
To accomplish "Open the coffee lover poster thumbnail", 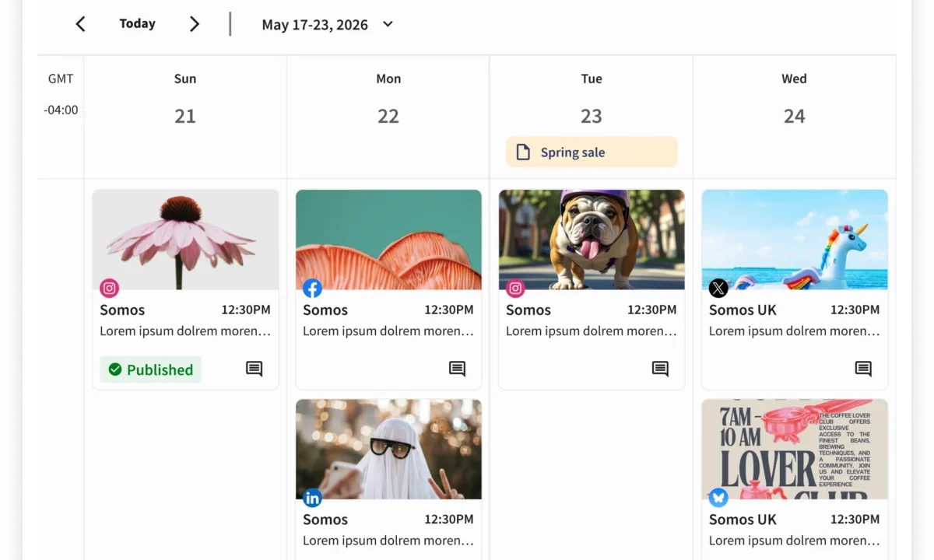I will coord(795,450).
